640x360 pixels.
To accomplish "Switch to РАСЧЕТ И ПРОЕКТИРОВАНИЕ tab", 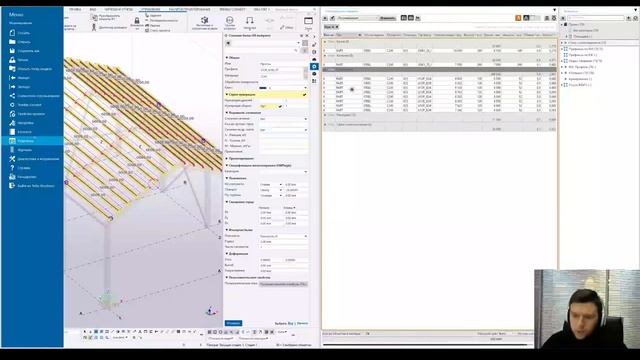I will click(189, 9).
